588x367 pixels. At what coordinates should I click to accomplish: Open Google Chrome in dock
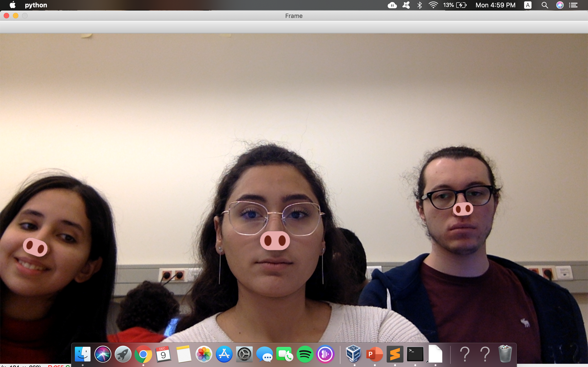143,354
